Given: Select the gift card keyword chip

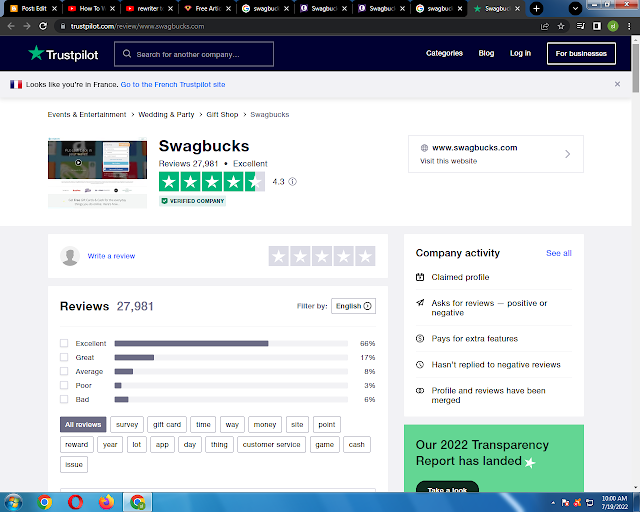Looking at the screenshot, I should click(x=167, y=424).
